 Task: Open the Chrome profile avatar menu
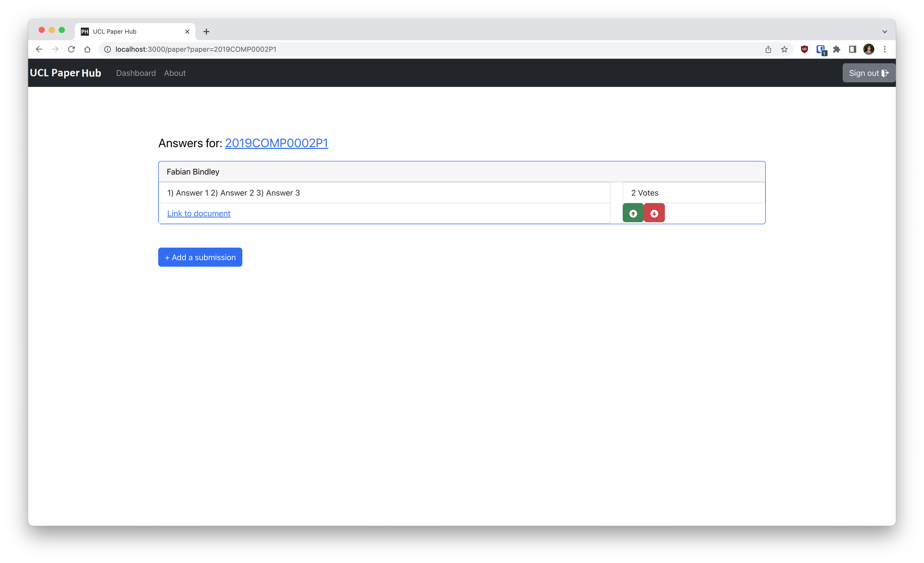[869, 49]
